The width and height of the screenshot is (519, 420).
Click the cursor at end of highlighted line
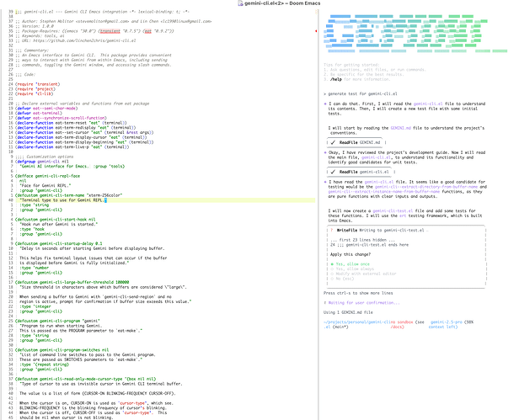pos(105,200)
